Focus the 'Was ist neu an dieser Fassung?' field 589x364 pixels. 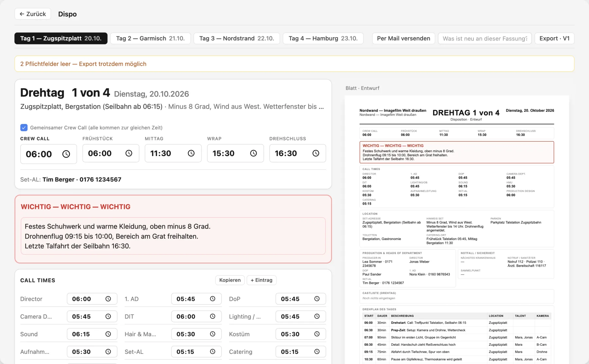(485, 39)
